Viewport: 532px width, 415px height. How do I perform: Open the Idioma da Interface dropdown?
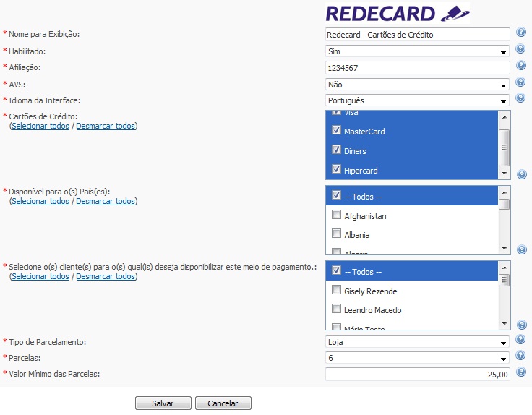coord(417,100)
